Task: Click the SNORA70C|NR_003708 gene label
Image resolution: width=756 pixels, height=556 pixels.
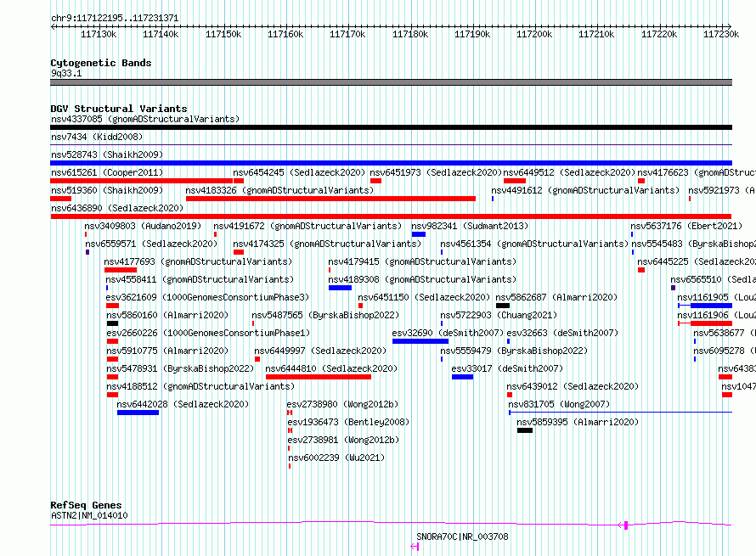Action: 462,536
